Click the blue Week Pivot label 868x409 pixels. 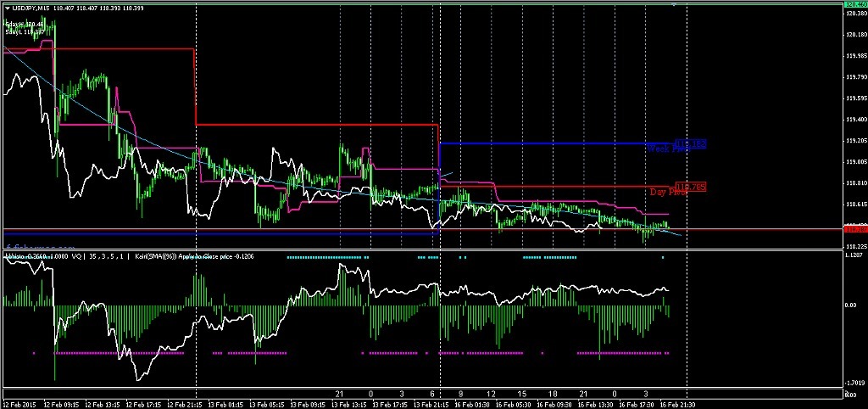tap(669, 148)
